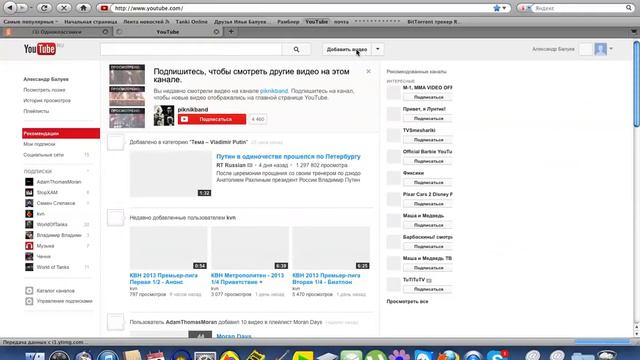This screenshot has height=360, width=640.
Task: Open Семен Слепаков subscription
Action: tap(56, 203)
